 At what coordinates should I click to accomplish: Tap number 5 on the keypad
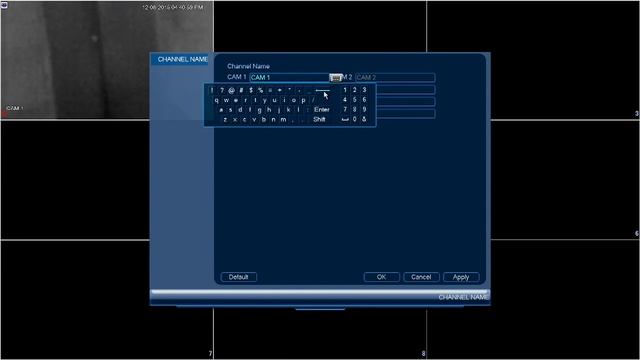click(x=355, y=100)
